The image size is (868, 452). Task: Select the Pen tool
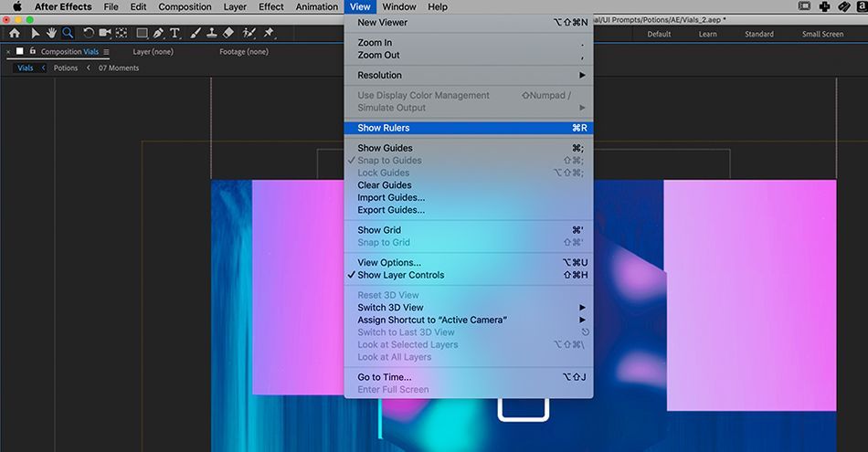[158, 33]
